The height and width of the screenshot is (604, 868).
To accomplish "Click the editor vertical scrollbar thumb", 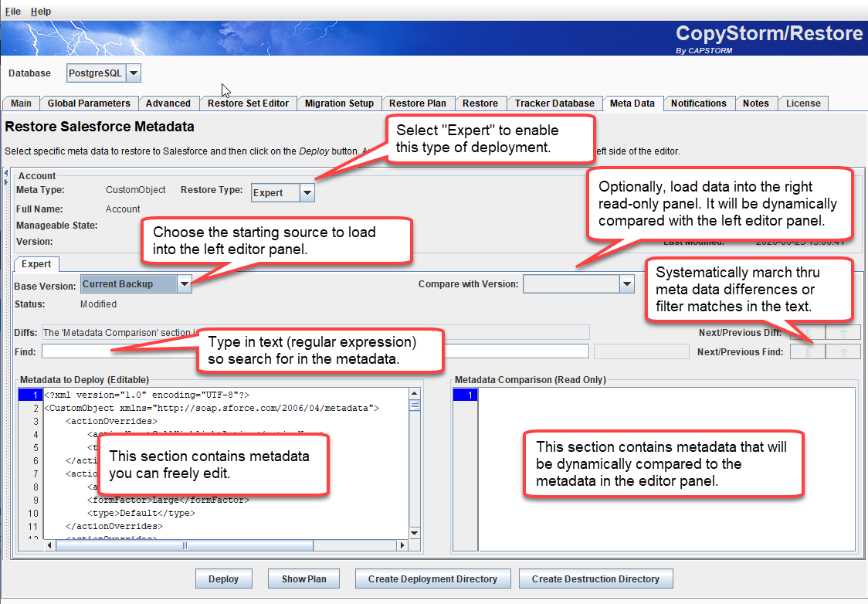I will point(415,405).
